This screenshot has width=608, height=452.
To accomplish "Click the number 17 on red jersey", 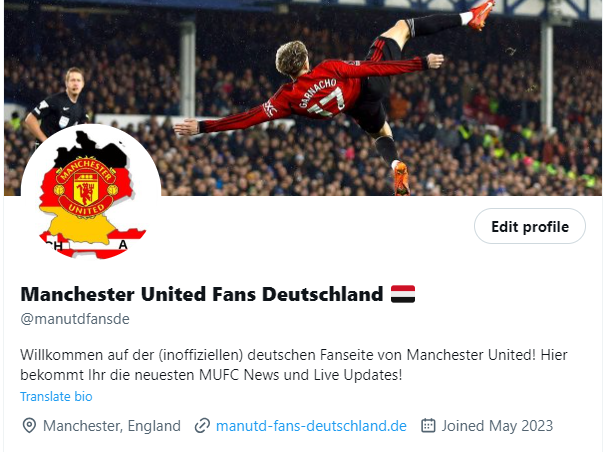I will point(326,103).
